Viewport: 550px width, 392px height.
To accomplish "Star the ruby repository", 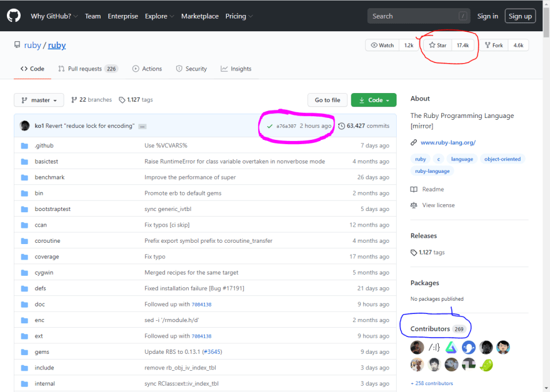I will [437, 45].
